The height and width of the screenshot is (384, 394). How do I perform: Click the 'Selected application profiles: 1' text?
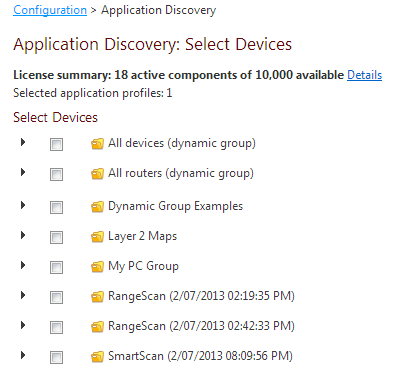tap(93, 93)
